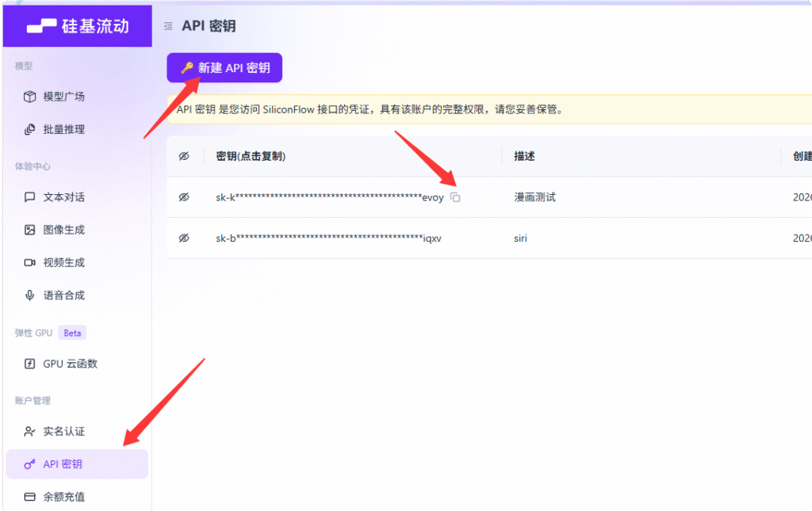
Task: Copy the sk-k…evoy key via copy icon
Action: click(x=455, y=197)
